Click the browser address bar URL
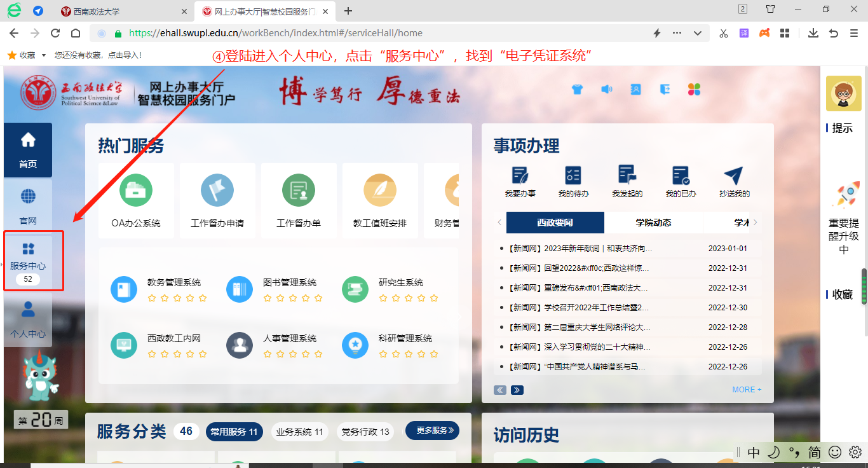The width and height of the screenshot is (868, 468). (276, 33)
